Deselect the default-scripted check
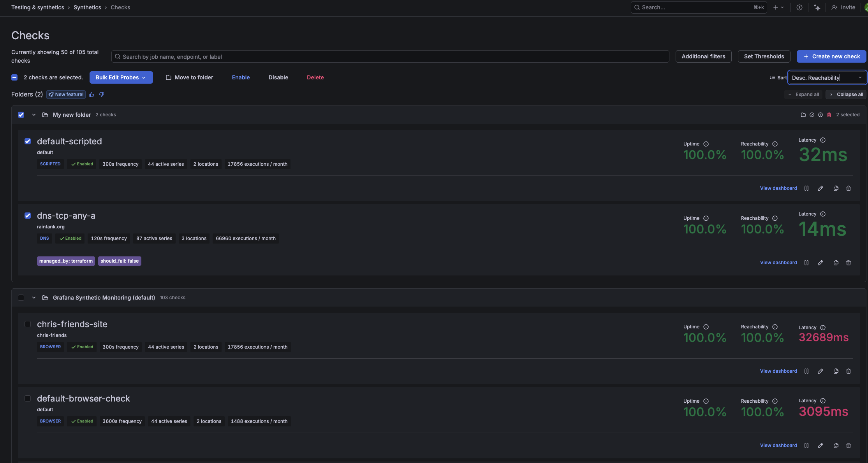Viewport: 868px width, 463px height. (x=28, y=141)
